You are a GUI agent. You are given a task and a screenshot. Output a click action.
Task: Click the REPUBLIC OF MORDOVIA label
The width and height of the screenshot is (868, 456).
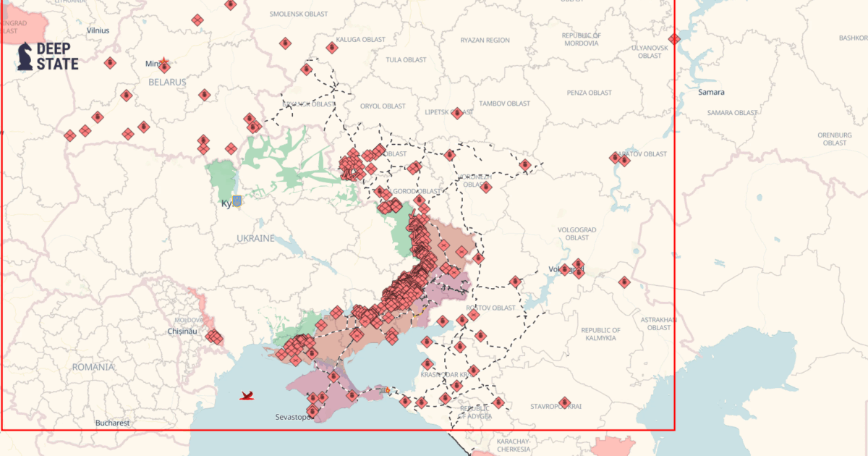pyautogui.click(x=581, y=39)
